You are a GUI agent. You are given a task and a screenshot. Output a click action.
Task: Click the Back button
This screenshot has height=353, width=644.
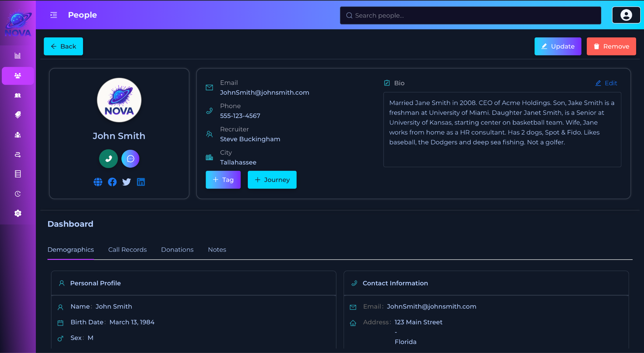(63, 46)
